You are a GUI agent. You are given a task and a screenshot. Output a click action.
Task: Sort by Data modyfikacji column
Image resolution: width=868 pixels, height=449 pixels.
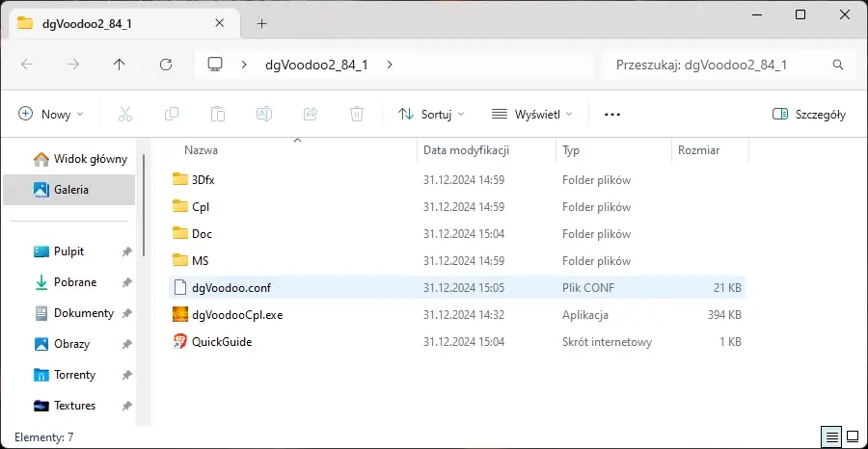tap(466, 150)
